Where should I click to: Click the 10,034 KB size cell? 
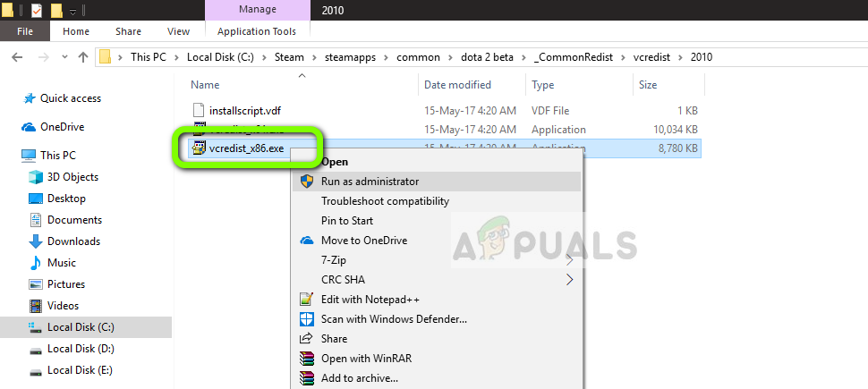675,130
